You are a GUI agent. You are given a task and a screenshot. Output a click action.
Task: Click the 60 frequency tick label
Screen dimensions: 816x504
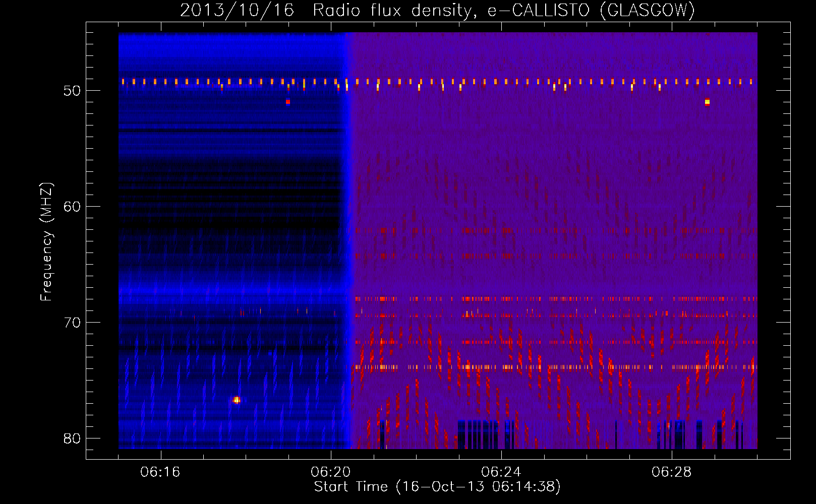click(72, 207)
